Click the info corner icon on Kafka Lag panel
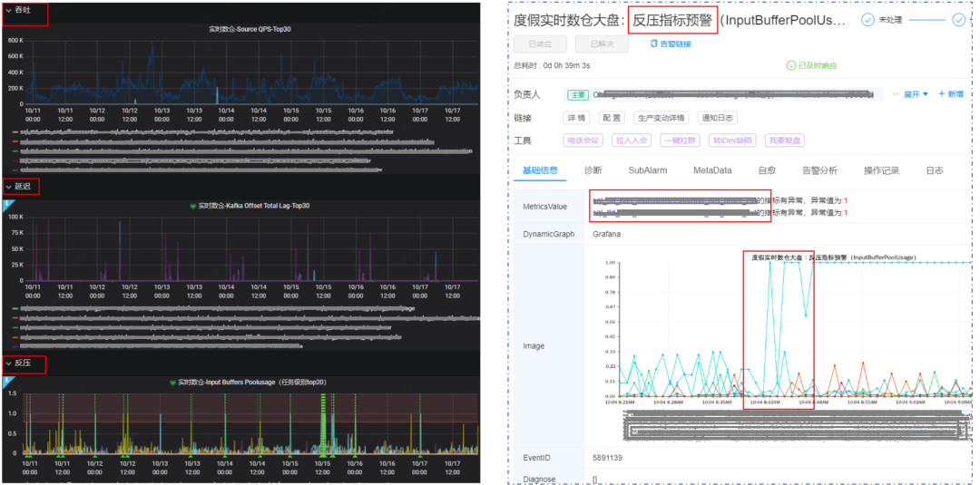 6,204
